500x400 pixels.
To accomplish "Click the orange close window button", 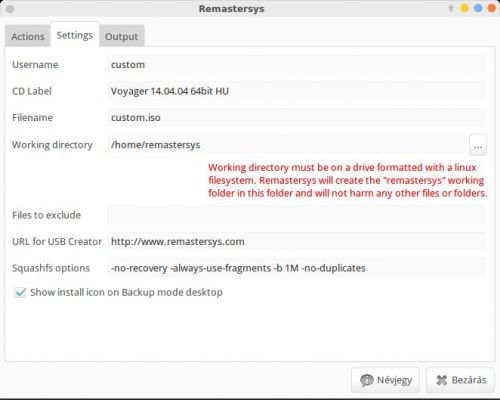I will click(492, 8).
